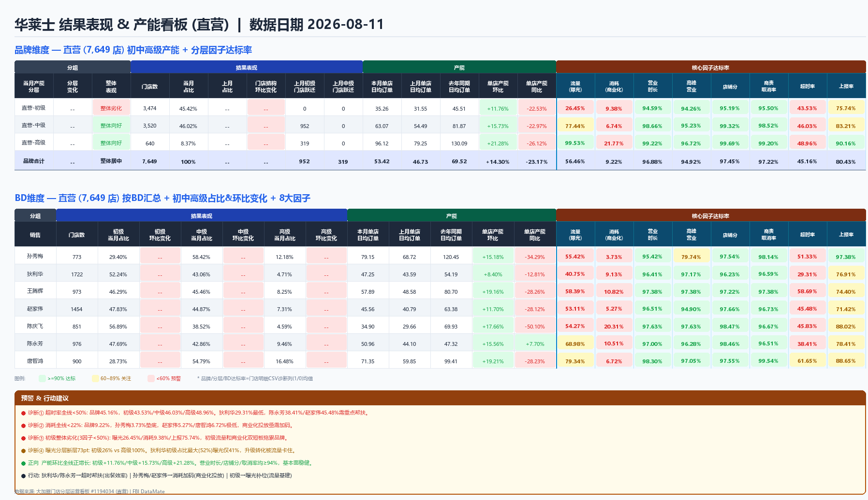
Task: Select the 唐智鸿 row name
Action: (x=35, y=361)
